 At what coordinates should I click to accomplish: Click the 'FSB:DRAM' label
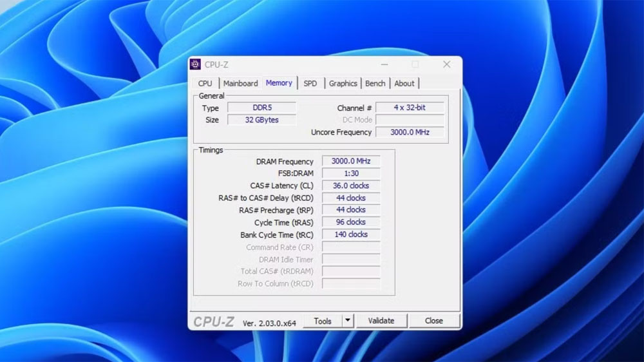point(296,173)
